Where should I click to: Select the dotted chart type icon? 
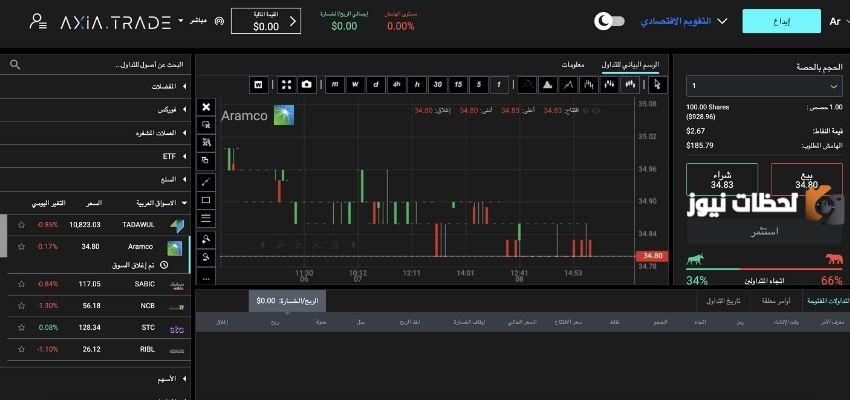coord(527,85)
